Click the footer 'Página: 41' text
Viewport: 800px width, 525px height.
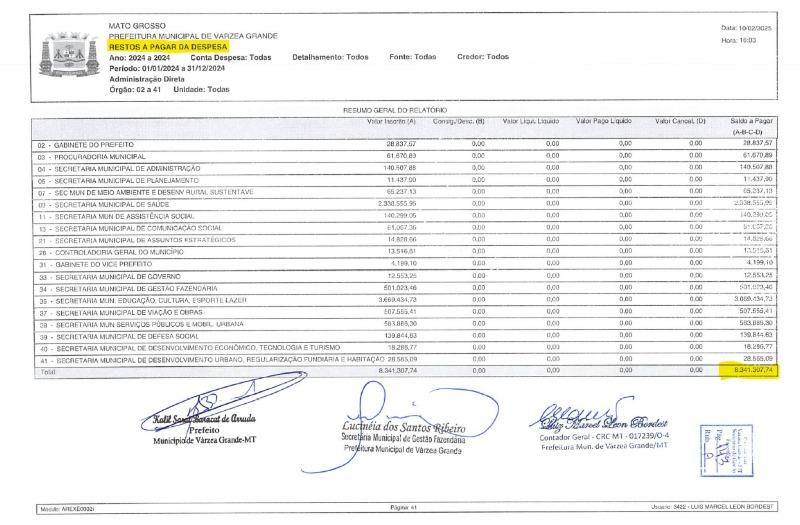(403, 508)
